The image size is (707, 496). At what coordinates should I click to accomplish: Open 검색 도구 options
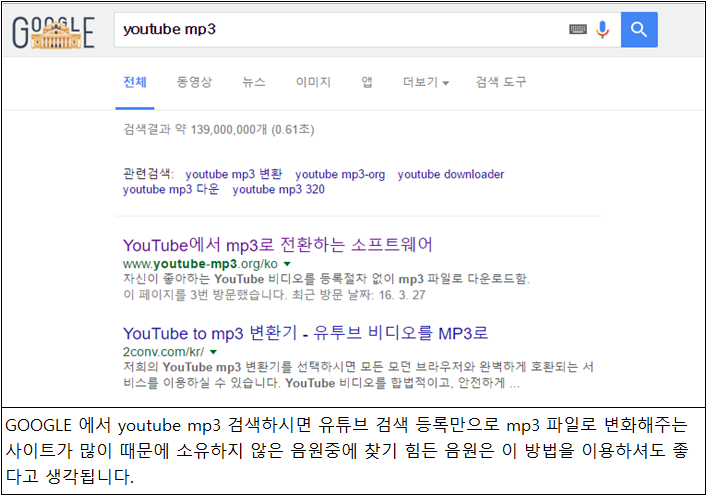pos(501,82)
